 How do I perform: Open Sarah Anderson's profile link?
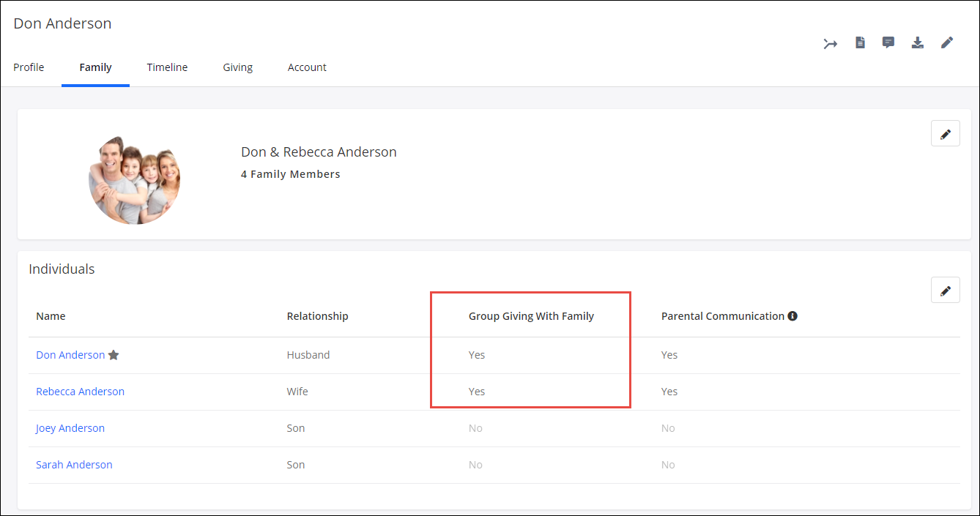(74, 465)
